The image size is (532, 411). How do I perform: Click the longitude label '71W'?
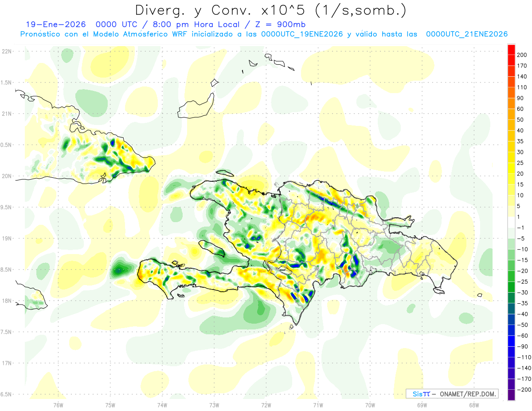point(318,405)
